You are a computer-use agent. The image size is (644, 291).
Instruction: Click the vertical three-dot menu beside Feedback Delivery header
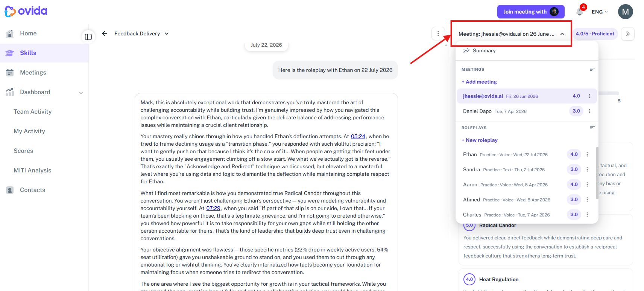438,34
